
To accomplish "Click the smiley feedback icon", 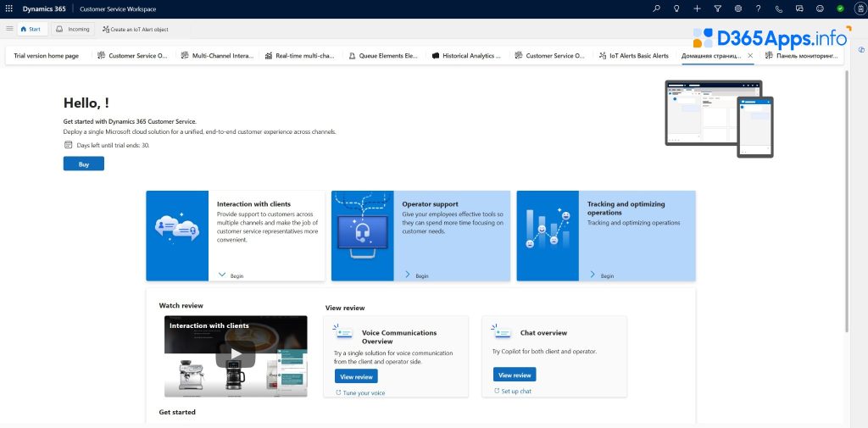I will click(x=820, y=8).
